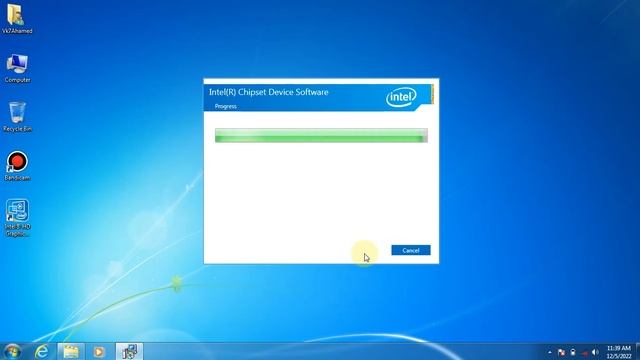
Task: Select the Computer desktop icon
Action: (17, 68)
